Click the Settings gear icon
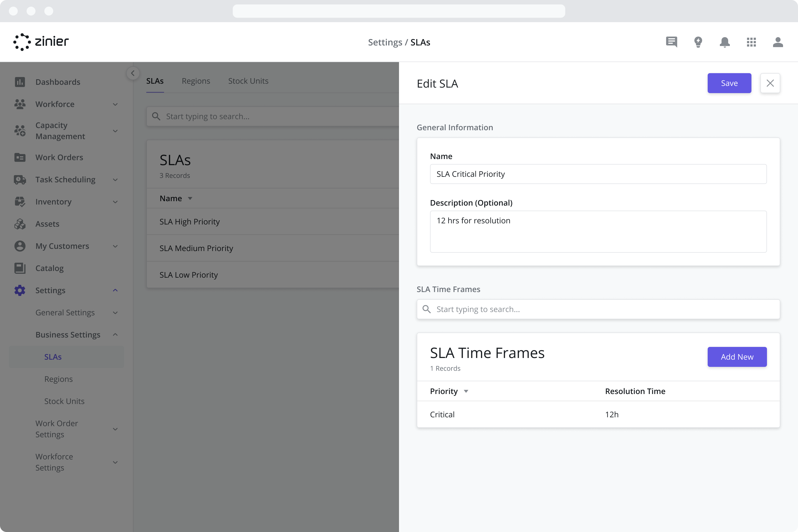This screenshot has width=798, height=532. pyautogui.click(x=20, y=290)
